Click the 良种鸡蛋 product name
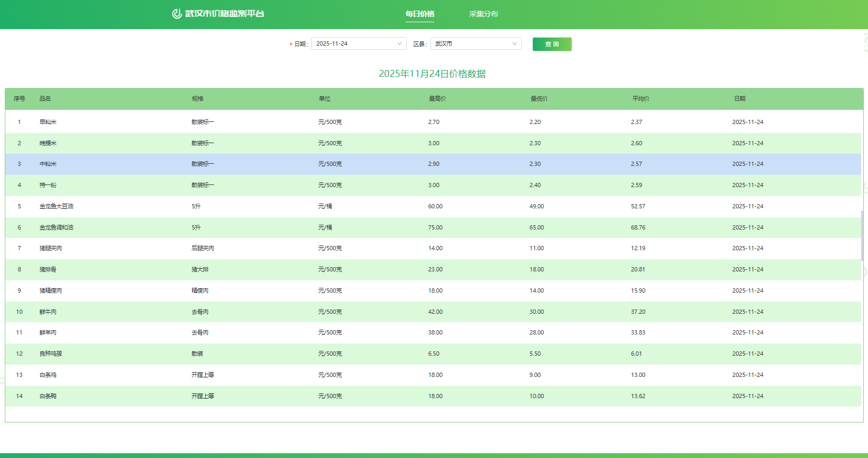The height and width of the screenshot is (458, 868). [50, 354]
